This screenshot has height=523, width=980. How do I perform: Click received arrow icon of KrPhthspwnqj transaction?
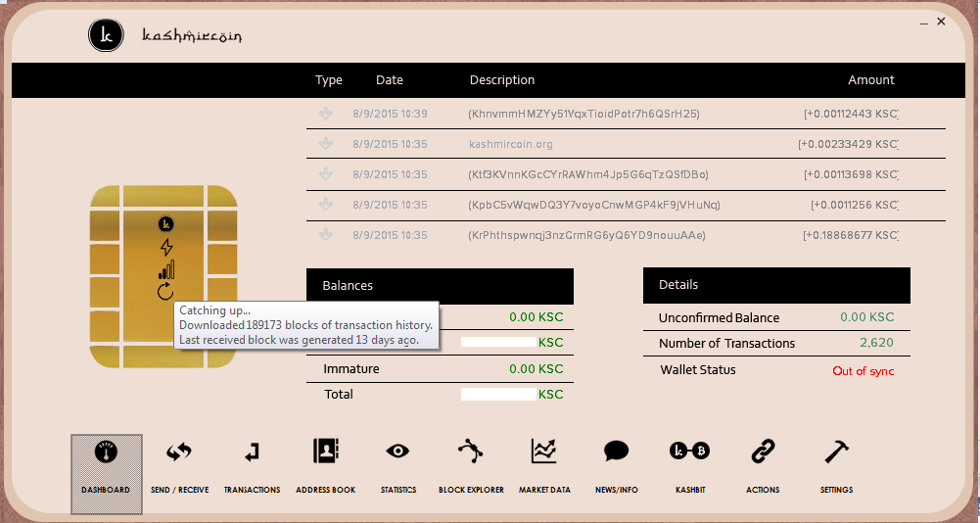[x=326, y=235]
